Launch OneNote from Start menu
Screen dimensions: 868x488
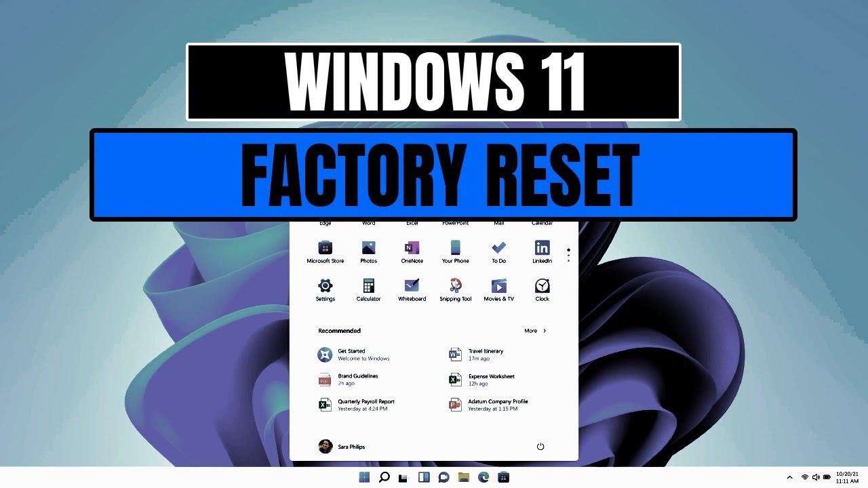click(412, 251)
